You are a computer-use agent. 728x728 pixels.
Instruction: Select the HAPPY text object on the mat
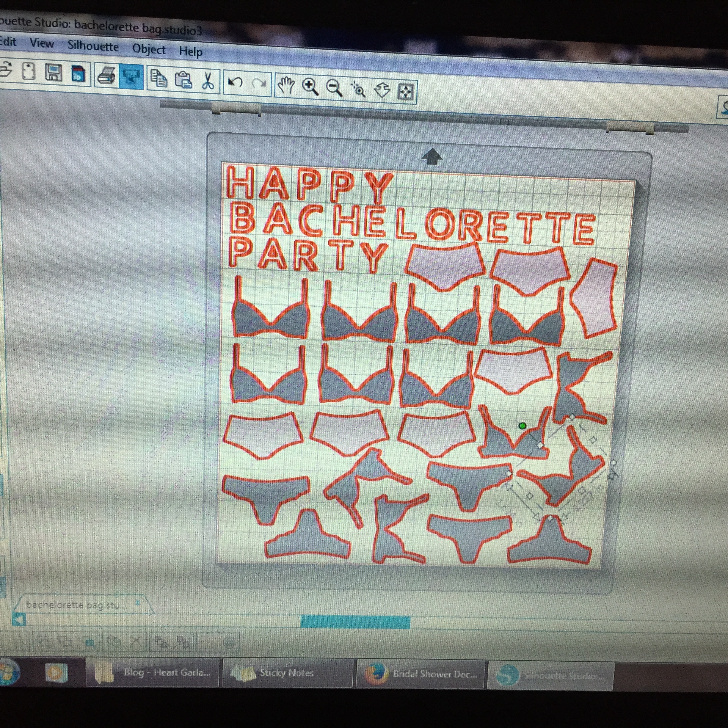tap(310, 185)
